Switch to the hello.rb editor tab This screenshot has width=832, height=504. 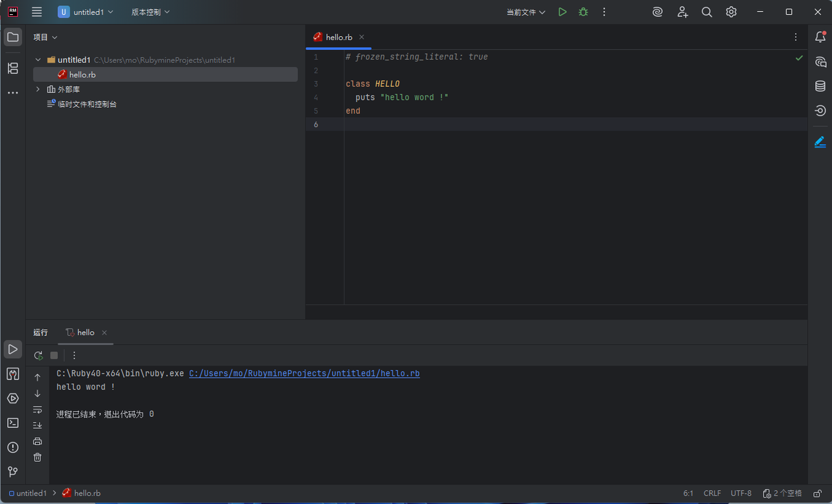tap(338, 37)
